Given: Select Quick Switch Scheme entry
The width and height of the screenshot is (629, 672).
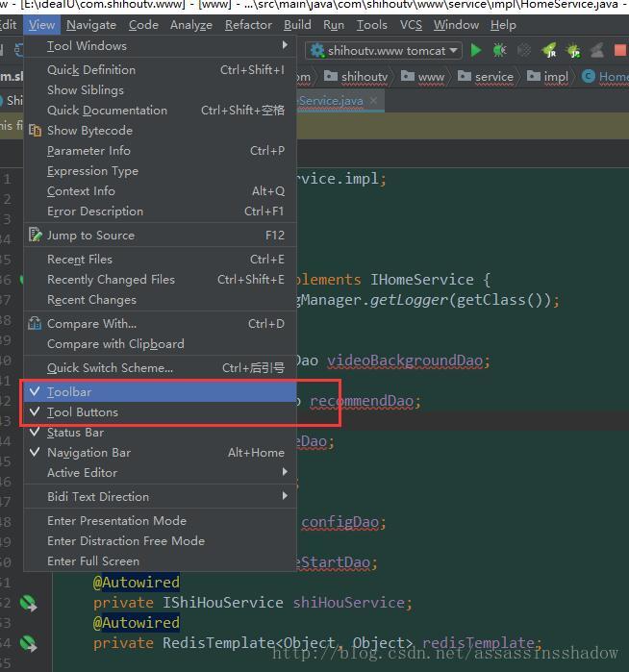Looking at the screenshot, I should click(161, 367).
